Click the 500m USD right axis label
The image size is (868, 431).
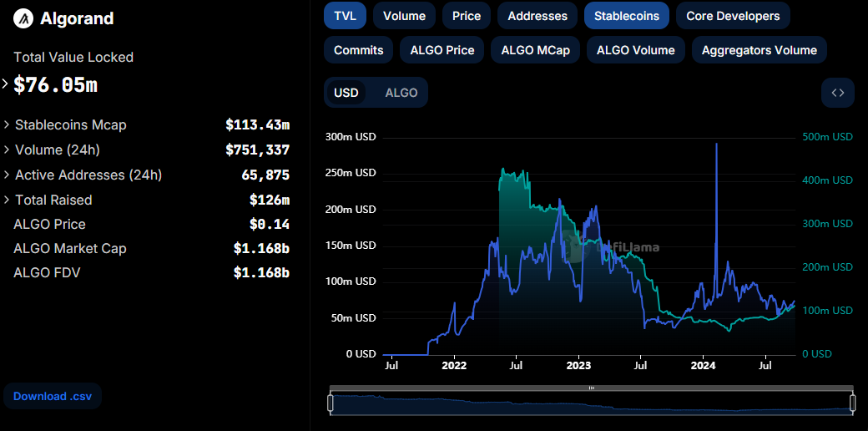point(828,137)
